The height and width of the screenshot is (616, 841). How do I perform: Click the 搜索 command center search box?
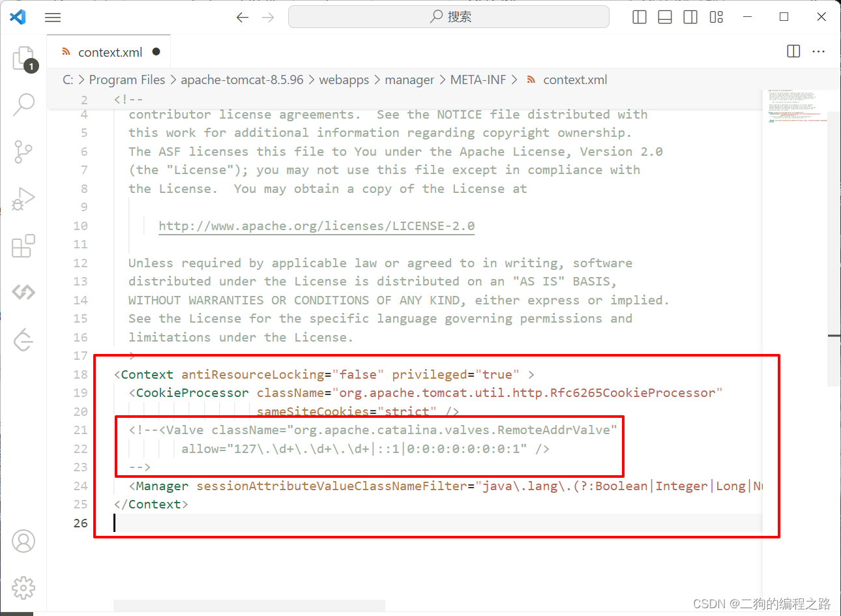449,17
